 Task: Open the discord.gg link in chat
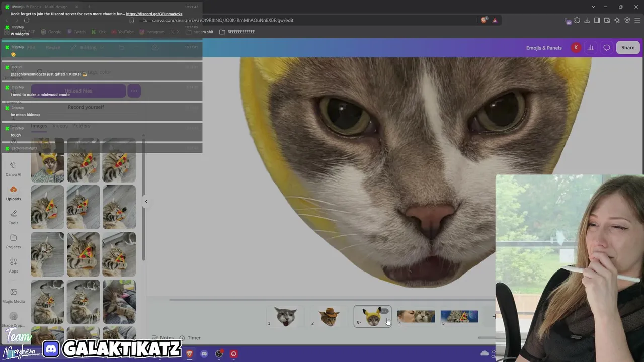coord(154,14)
